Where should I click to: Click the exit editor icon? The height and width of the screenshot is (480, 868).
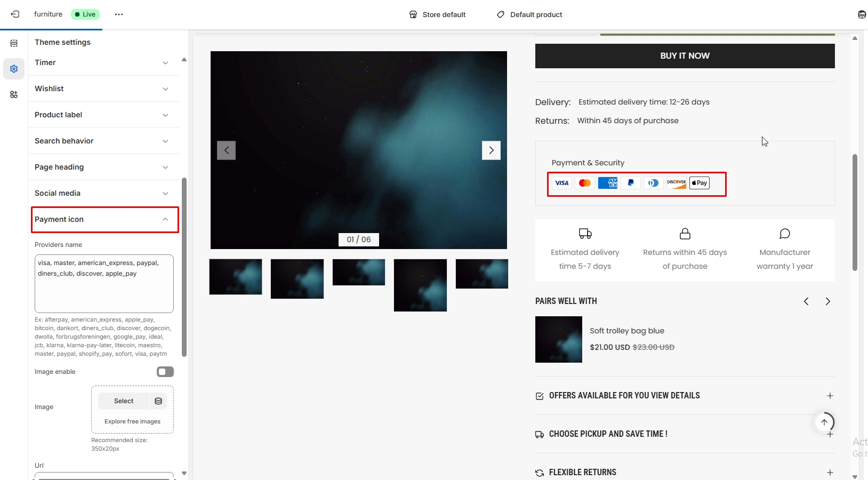point(15,14)
